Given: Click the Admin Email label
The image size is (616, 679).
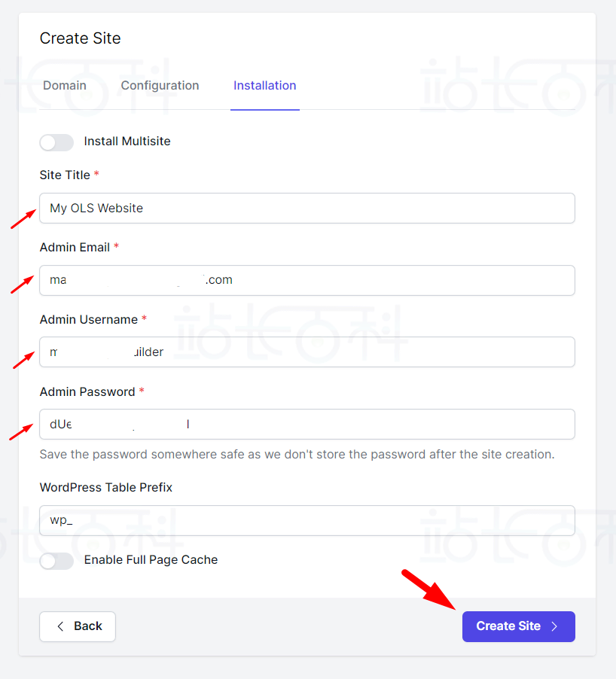Looking at the screenshot, I should (75, 247).
